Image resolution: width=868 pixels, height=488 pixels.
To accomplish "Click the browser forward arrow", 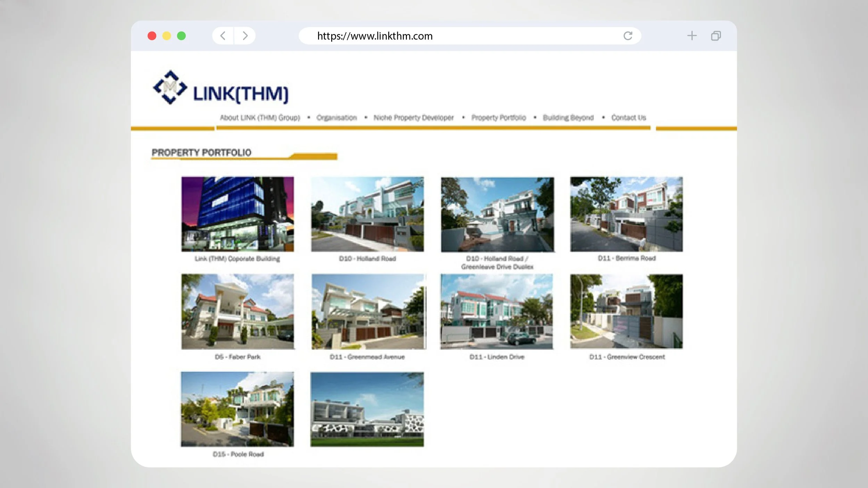I will pyautogui.click(x=245, y=36).
